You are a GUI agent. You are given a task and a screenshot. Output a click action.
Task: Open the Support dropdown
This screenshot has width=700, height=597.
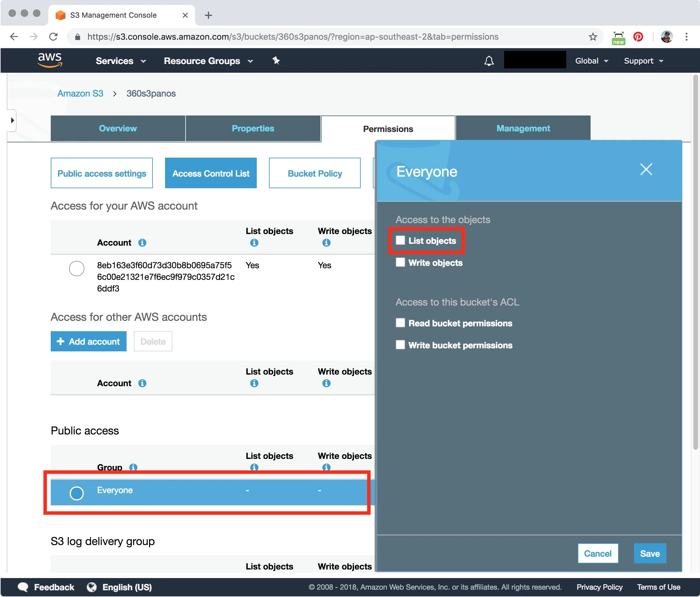[x=643, y=61]
